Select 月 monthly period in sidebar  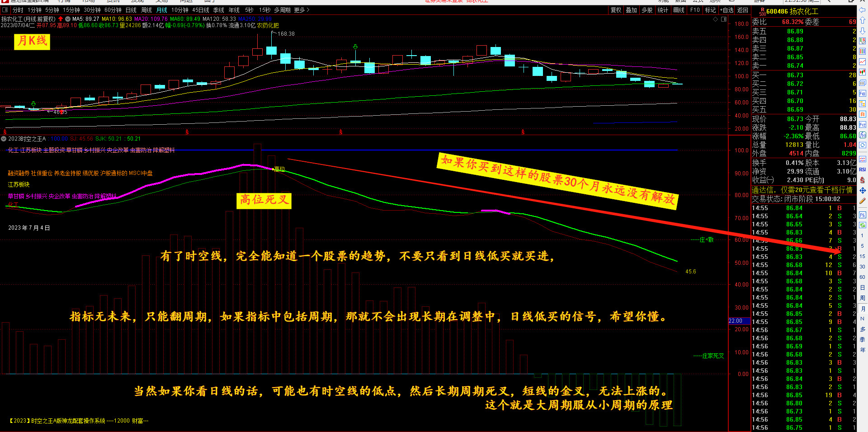click(863, 309)
